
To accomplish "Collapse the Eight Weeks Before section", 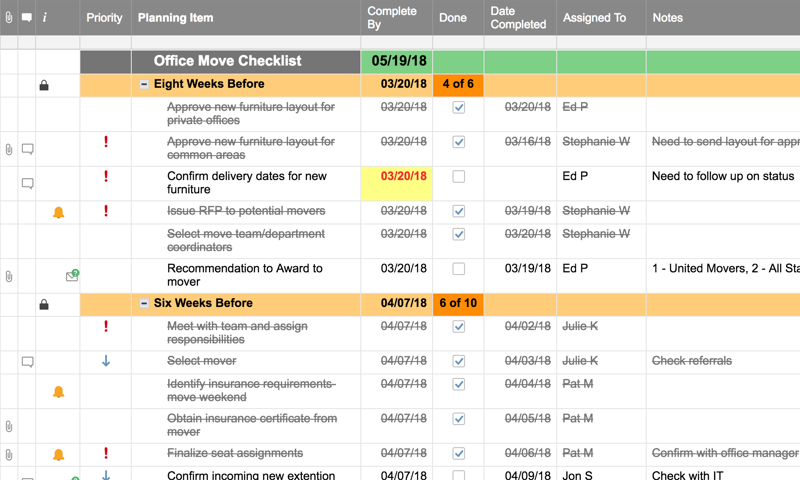I will coord(144,85).
